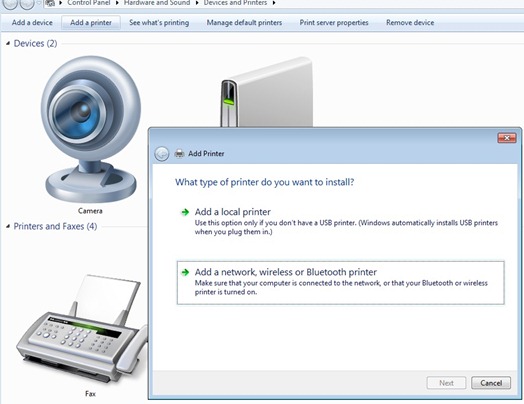Click the external hard drive device icon
This screenshot has height=404, width=524.
[267, 92]
